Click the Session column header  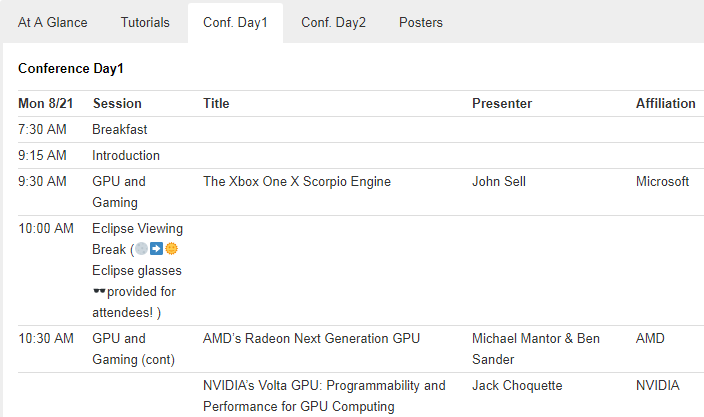click(117, 103)
